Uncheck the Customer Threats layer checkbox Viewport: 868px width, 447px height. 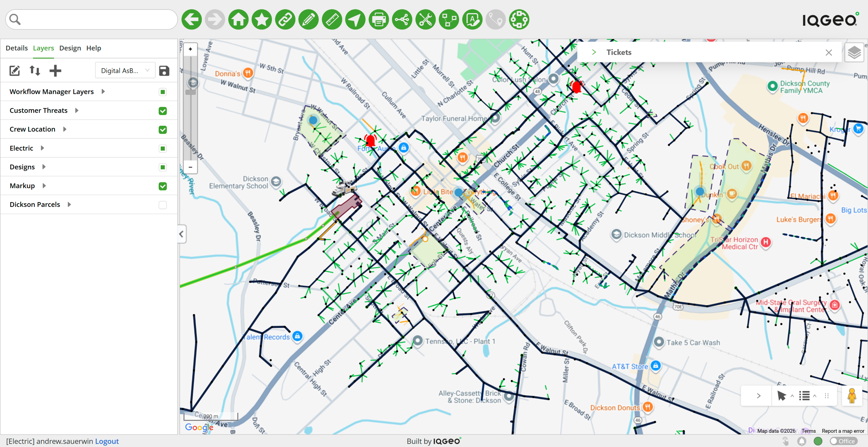tap(163, 111)
